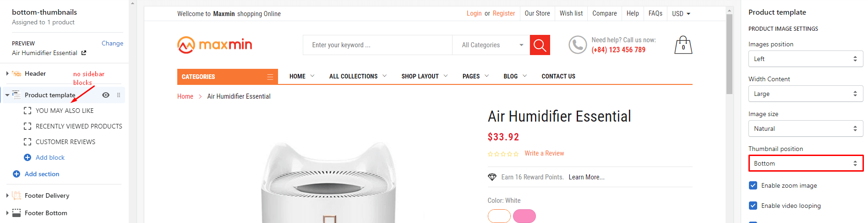
Task: Open the shopping bag cart icon
Action: pyautogui.click(x=683, y=45)
